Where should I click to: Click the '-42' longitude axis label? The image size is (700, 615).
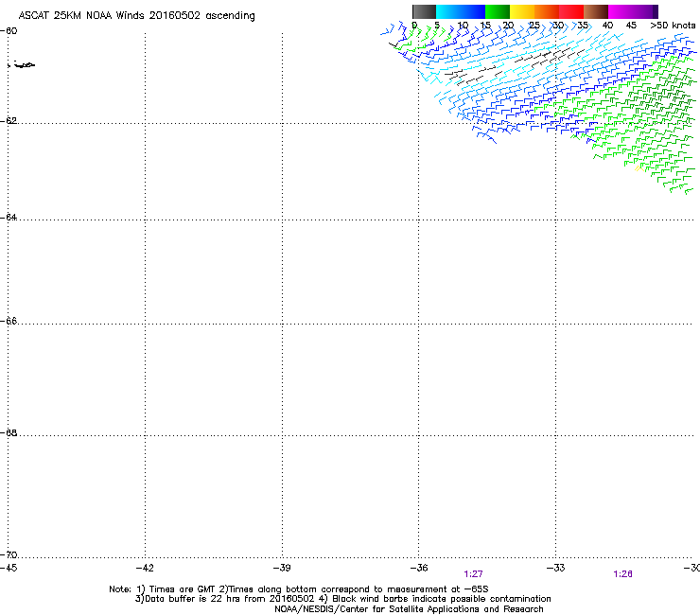[x=145, y=568]
